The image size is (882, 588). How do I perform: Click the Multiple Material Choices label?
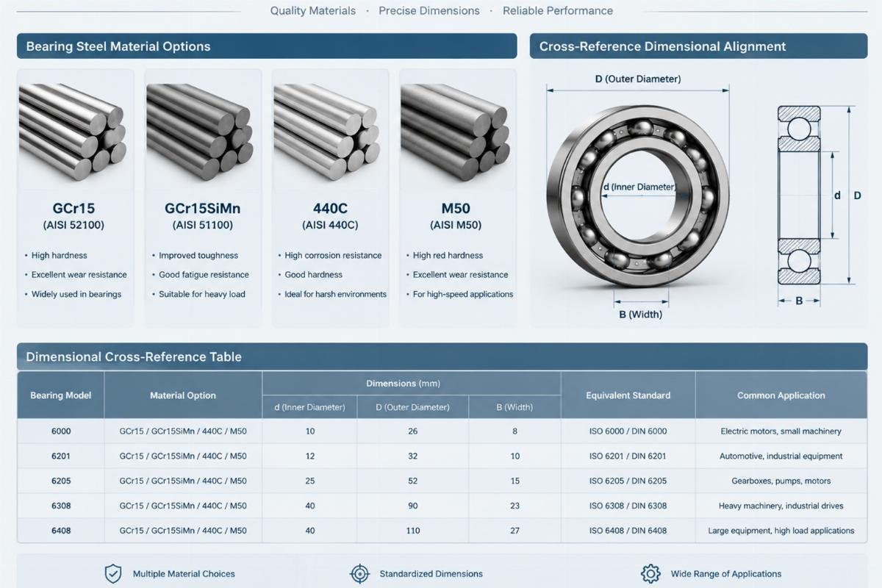(x=184, y=574)
